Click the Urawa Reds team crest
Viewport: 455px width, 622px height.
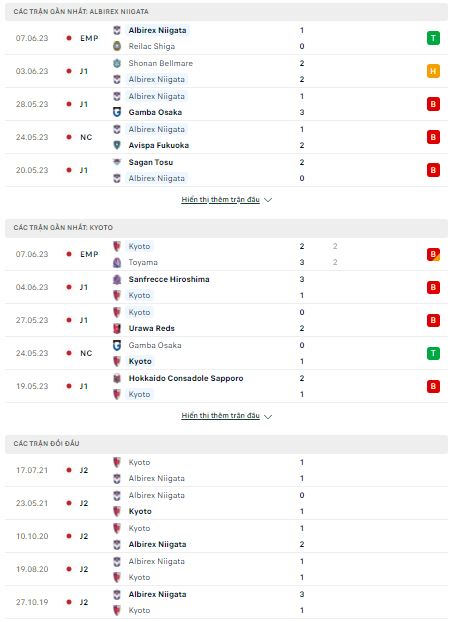(x=117, y=328)
